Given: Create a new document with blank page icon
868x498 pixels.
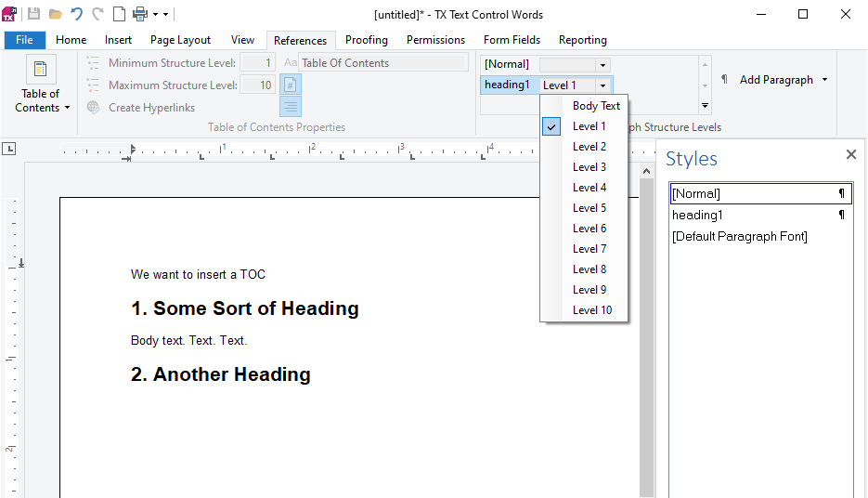Looking at the screenshot, I should tap(119, 15).
